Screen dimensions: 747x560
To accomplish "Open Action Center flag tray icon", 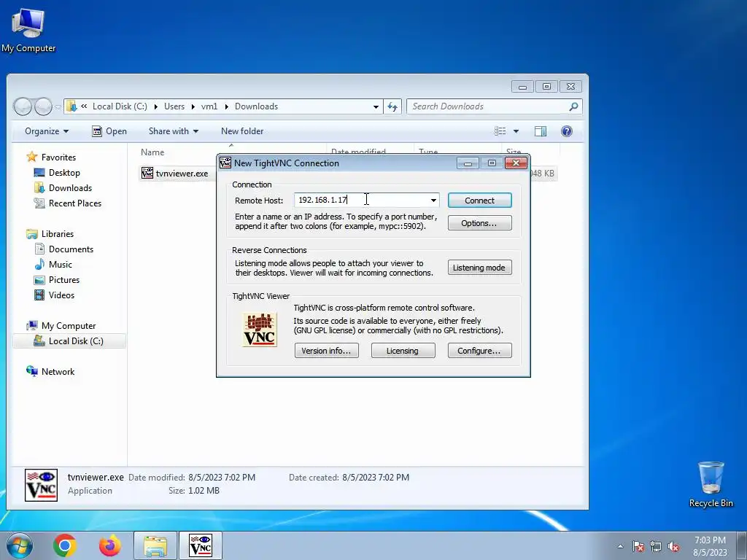I will point(638,546).
